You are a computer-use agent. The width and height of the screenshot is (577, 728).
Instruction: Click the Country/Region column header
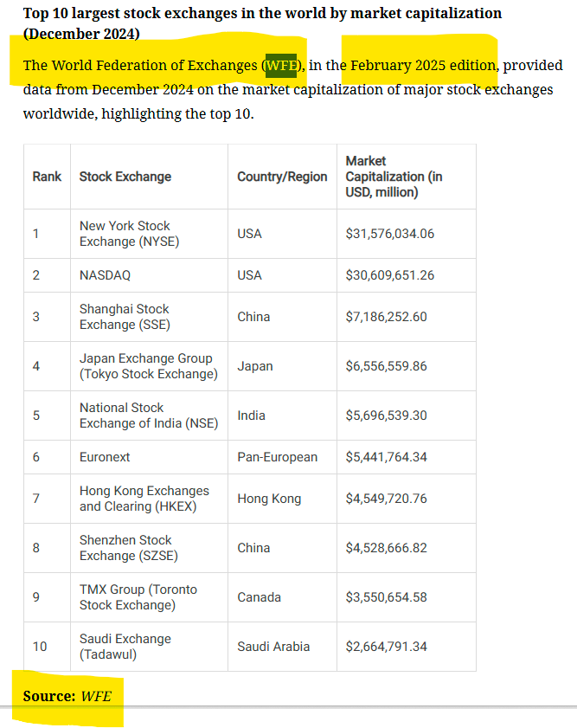tap(282, 177)
